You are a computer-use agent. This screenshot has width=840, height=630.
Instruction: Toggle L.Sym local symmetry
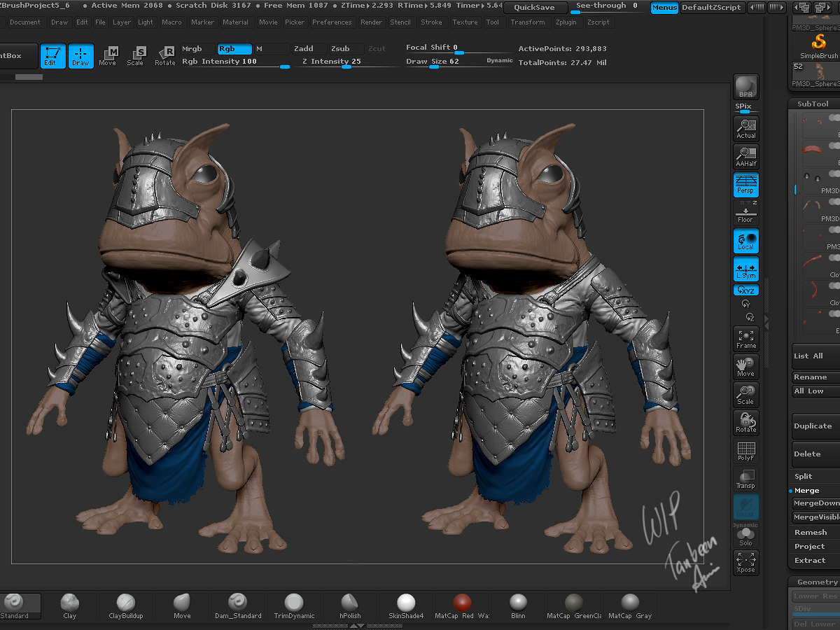[x=745, y=269]
